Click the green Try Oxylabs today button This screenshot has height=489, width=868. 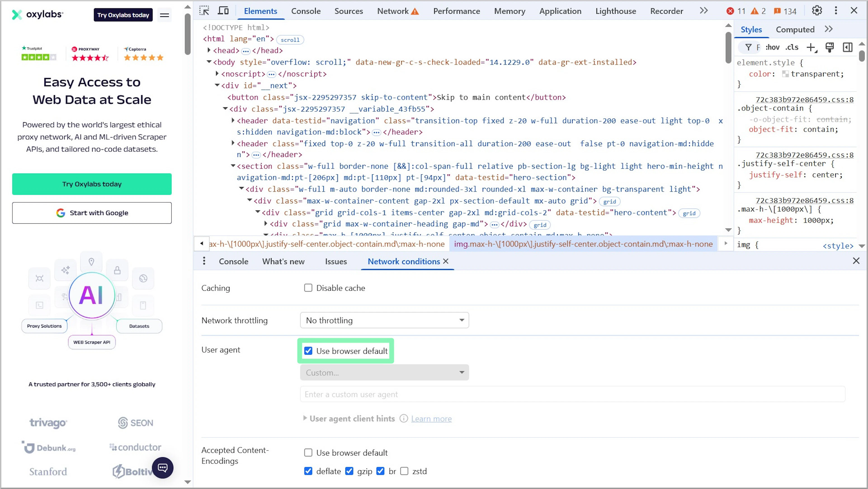point(92,184)
